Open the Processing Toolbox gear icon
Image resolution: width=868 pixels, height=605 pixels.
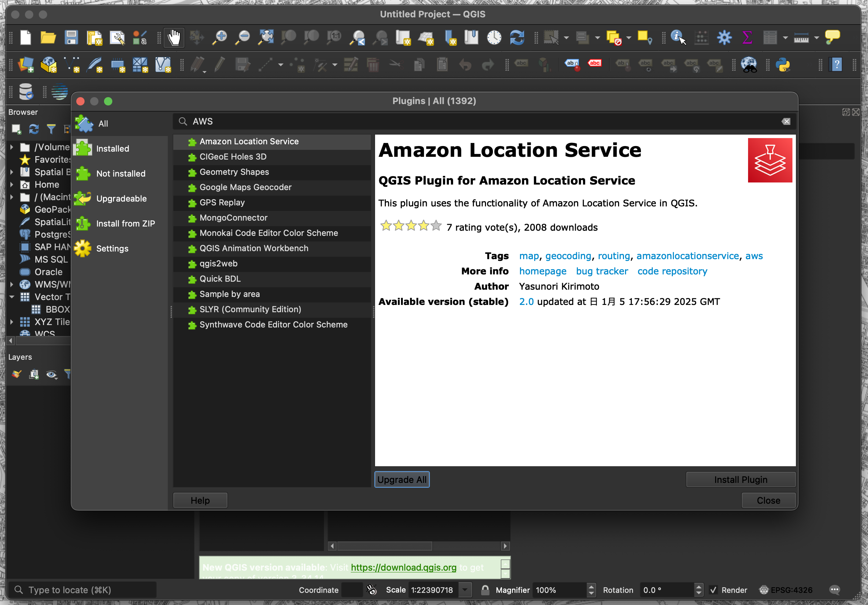[x=724, y=37]
